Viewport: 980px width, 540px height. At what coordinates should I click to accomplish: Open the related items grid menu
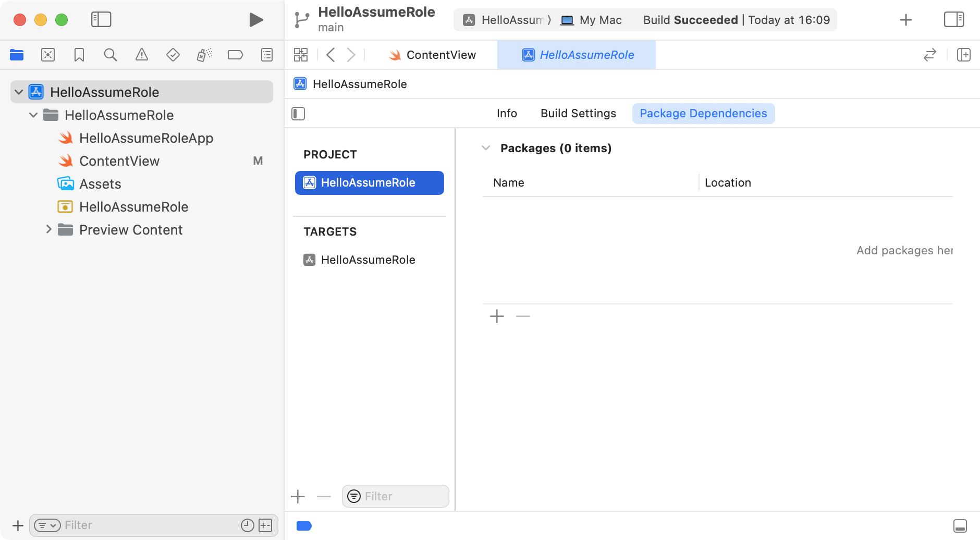301,55
